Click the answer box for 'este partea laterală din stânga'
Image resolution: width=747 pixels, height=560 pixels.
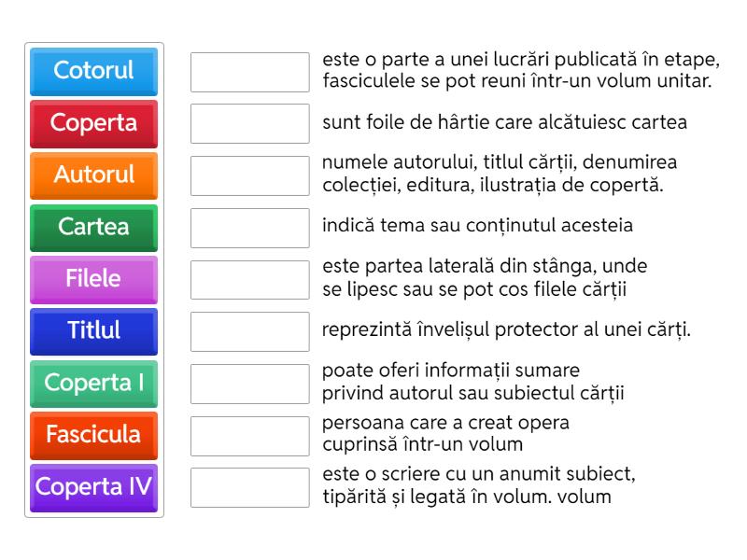click(x=249, y=279)
